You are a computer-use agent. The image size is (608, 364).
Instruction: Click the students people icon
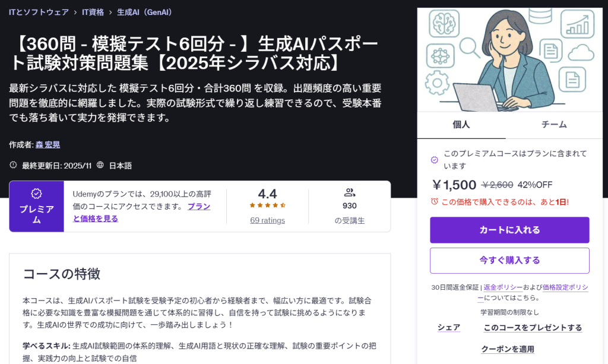[x=350, y=192]
